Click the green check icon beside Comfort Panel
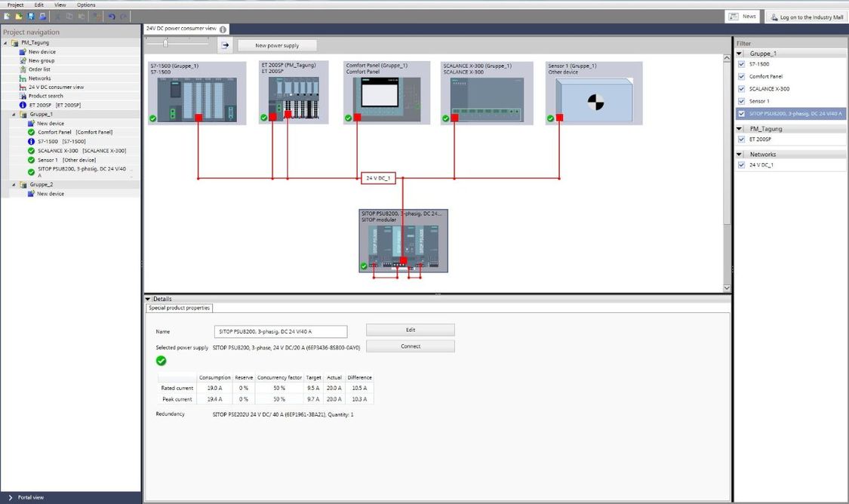849x504 pixels. (32, 132)
